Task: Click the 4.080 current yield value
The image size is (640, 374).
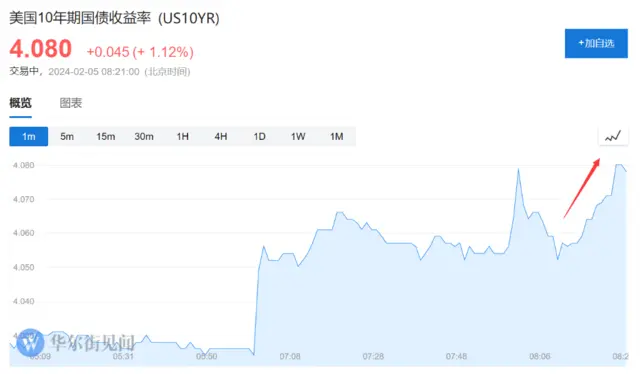Action: (40, 49)
